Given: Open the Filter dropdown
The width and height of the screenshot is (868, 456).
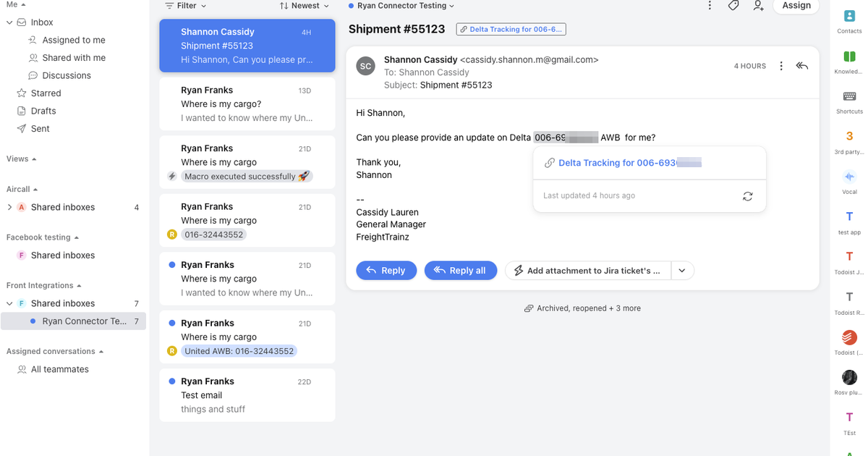Looking at the screenshot, I should coord(185,5).
